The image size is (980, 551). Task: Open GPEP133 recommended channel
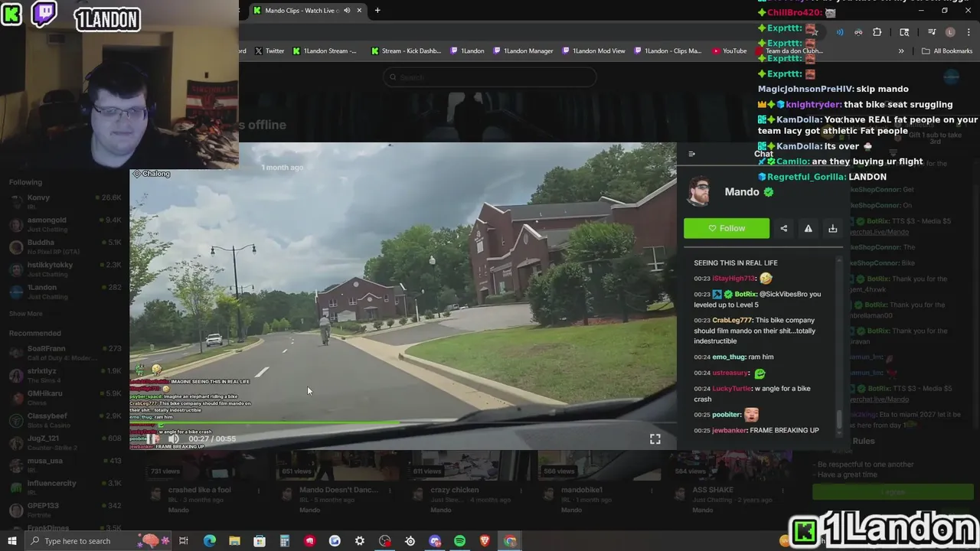coord(65,510)
